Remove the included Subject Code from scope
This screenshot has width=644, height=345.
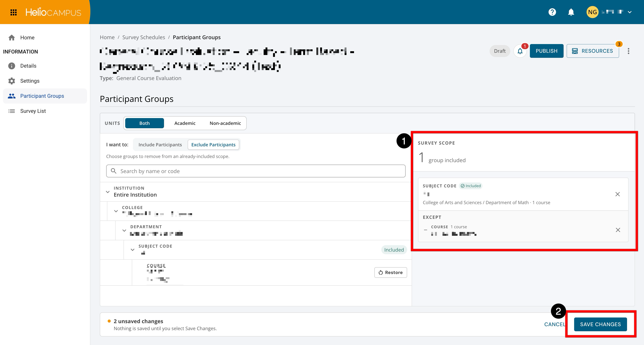[x=617, y=194]
